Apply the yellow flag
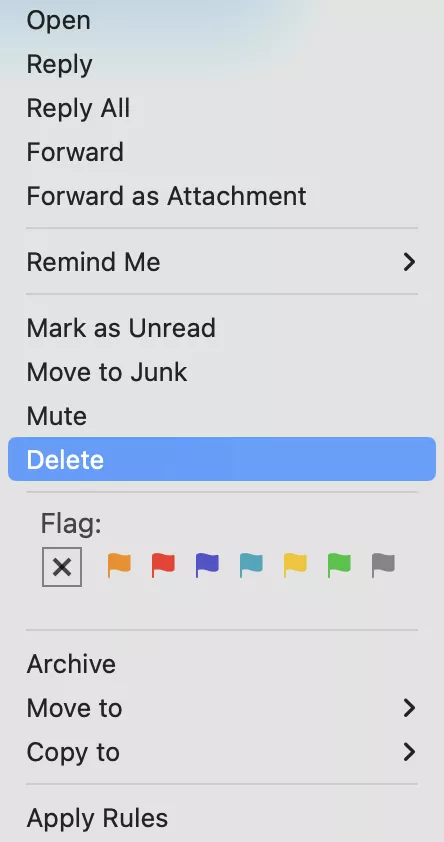 [x=295, y=565]
